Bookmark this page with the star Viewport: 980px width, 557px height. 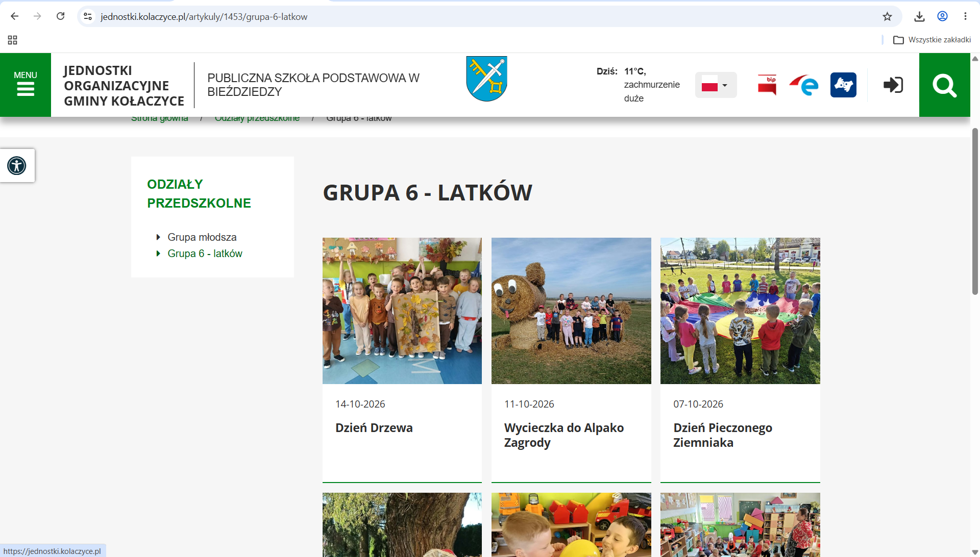(887, 16)
